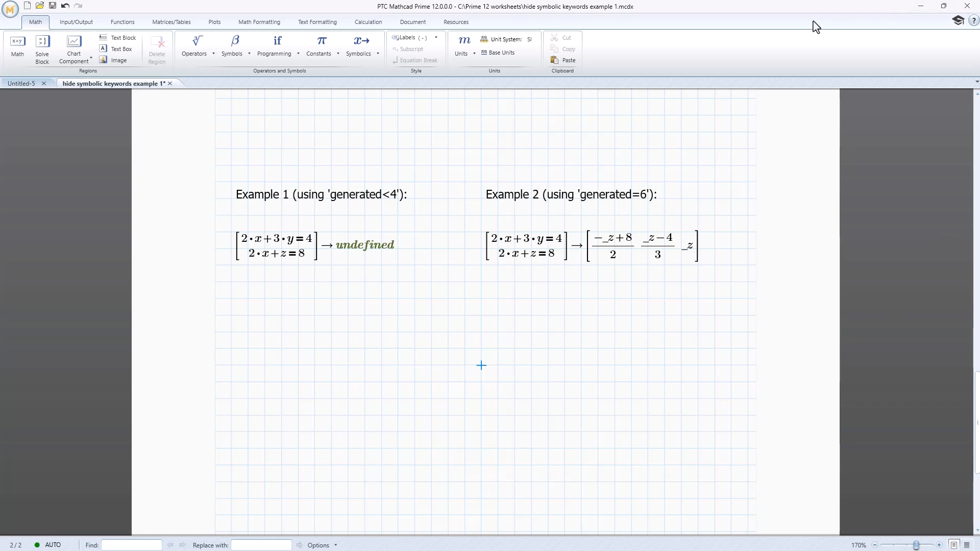Switch to the Input/Output ribbon tab
This screenshot has width=980, height=551.
pos(76,22)
